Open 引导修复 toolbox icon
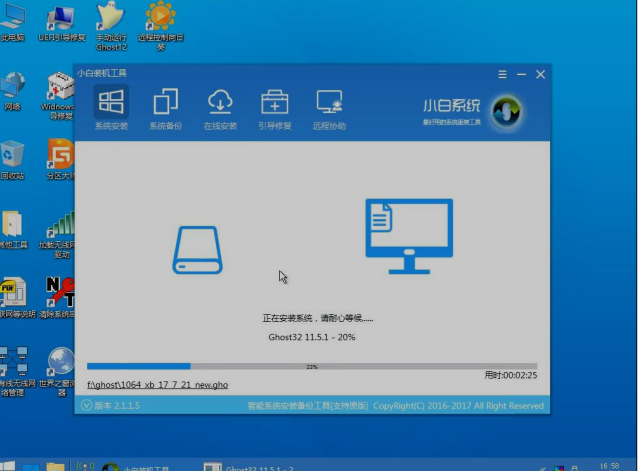The width and height of the screenshot is (638, 471). tap(274, 103)
